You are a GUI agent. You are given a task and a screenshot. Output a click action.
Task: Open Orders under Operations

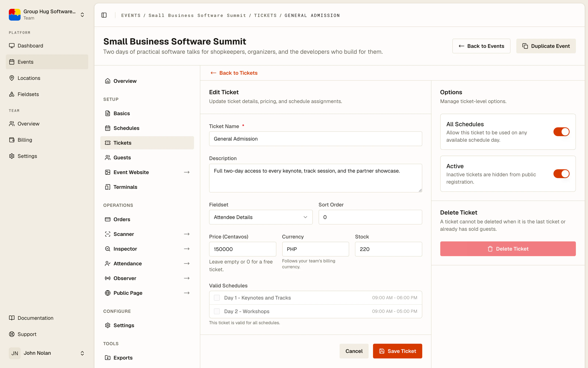pos(147,219)
